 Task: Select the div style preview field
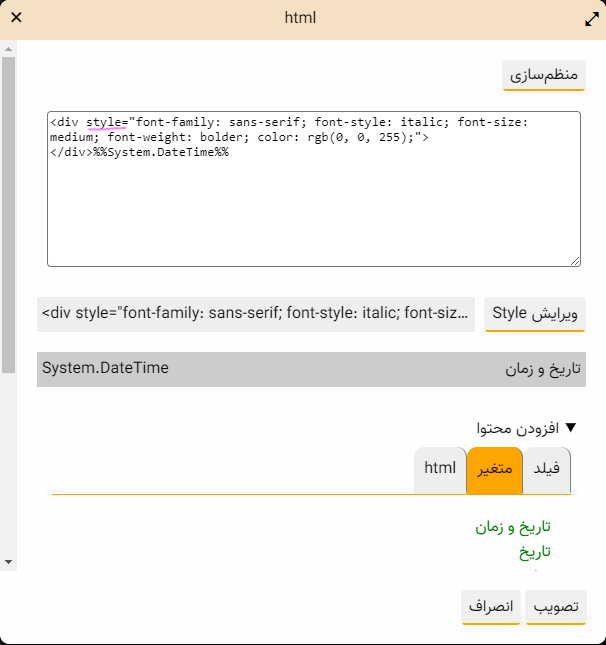click(256, 314)
